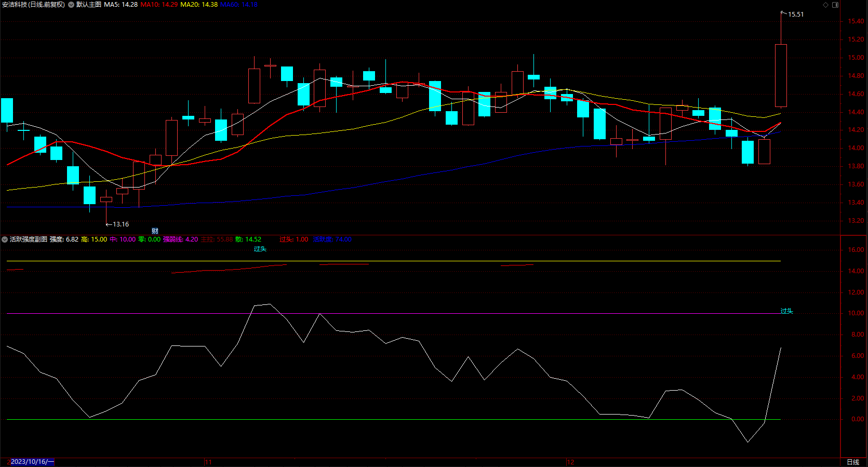
Task: Click the MA10: 14.29 label
Action: [x=159, y=5]
